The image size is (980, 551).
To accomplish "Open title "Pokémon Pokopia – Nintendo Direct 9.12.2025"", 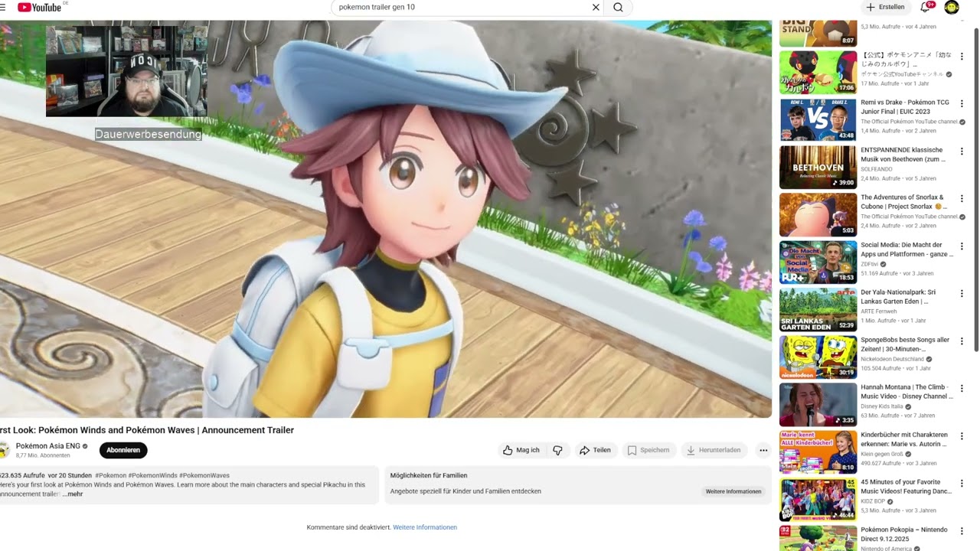I will (x=904, y=533).
